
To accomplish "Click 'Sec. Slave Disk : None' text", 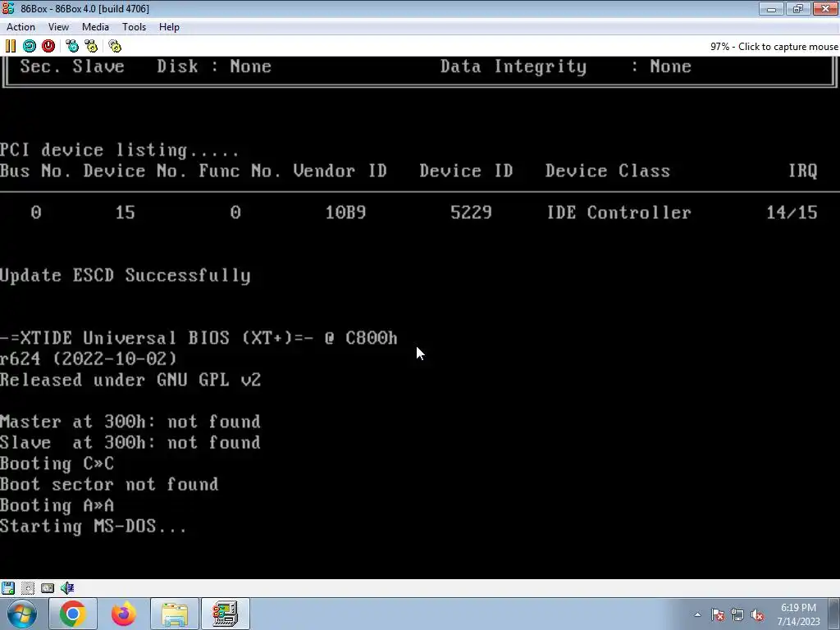I will point(146,67).
